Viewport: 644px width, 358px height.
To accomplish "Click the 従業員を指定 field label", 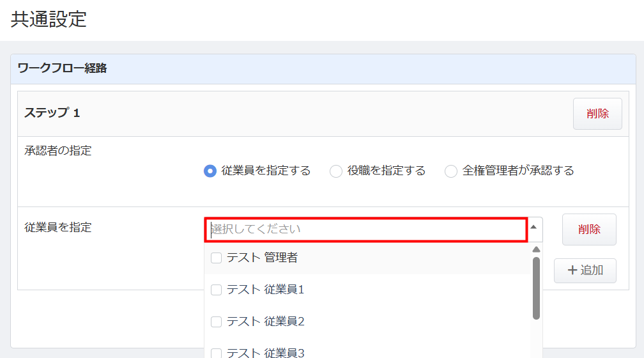I will click(x=57, y=227).
